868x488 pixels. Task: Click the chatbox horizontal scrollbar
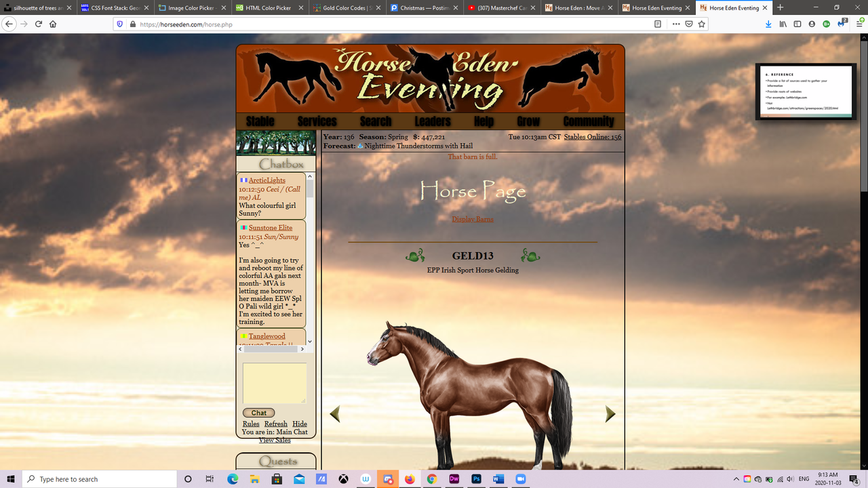(271, 349)
